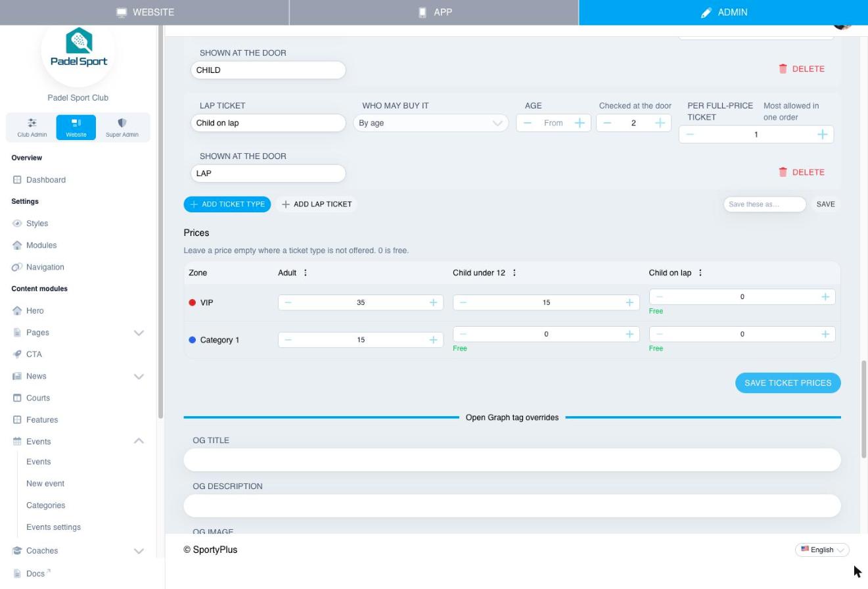Increase per full-price ticket count
The height and width of the screenshot is (589, 868).
[x=822, y=134]
